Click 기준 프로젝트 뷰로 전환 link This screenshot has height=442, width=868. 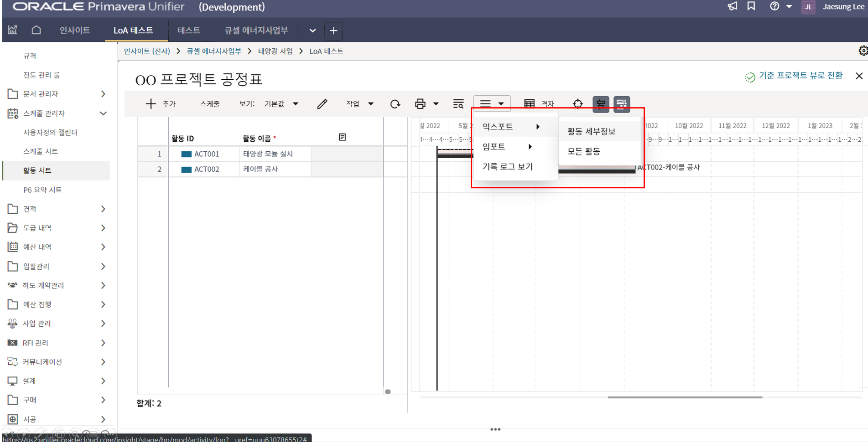(x=800, y=76)
